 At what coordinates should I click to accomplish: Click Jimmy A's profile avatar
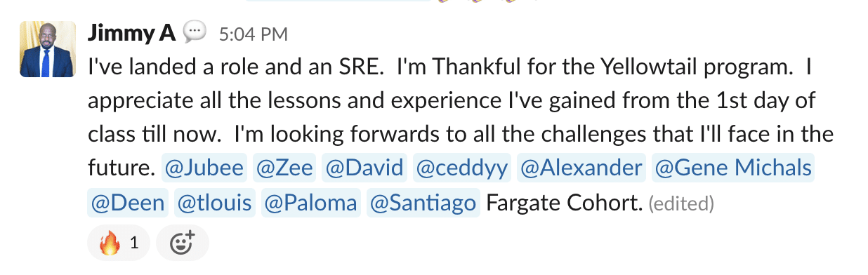(47, 49)
